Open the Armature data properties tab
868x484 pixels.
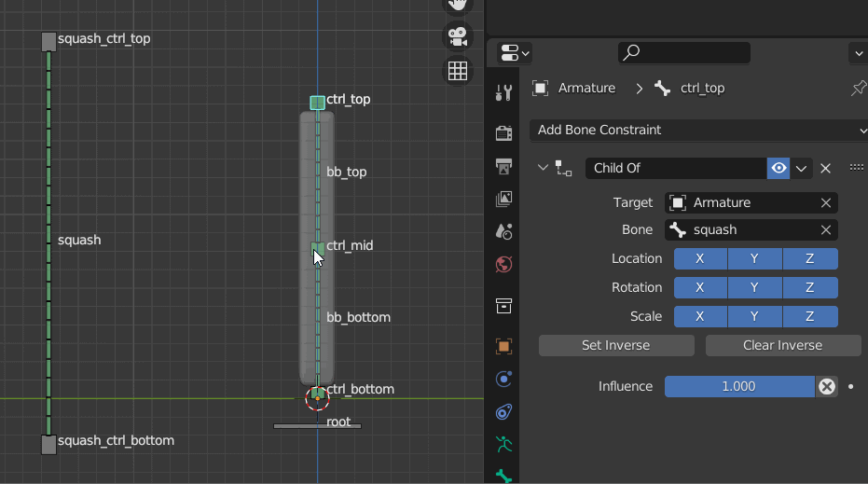pos(503,445)
